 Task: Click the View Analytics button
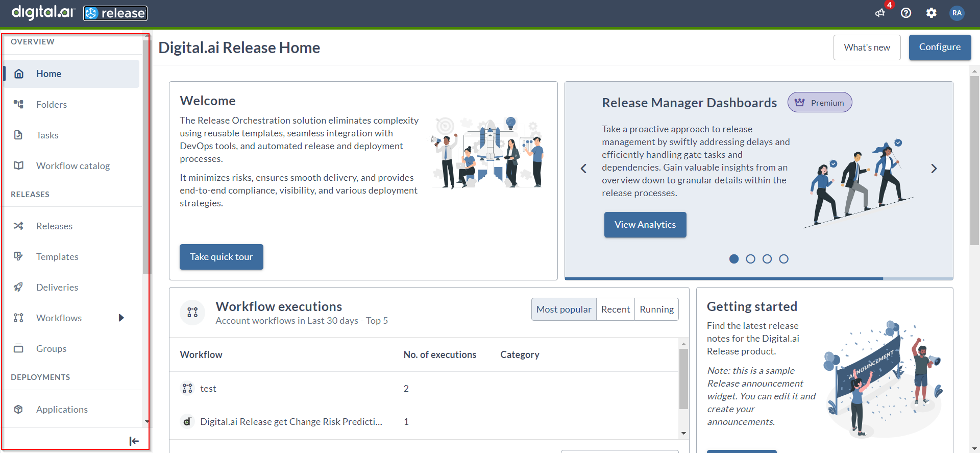pos(645,225)
